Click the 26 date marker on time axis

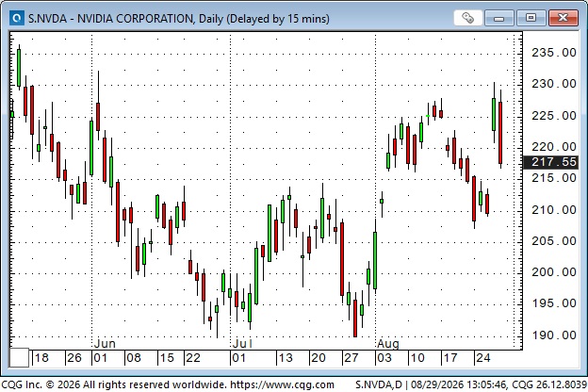coord(74,358)
